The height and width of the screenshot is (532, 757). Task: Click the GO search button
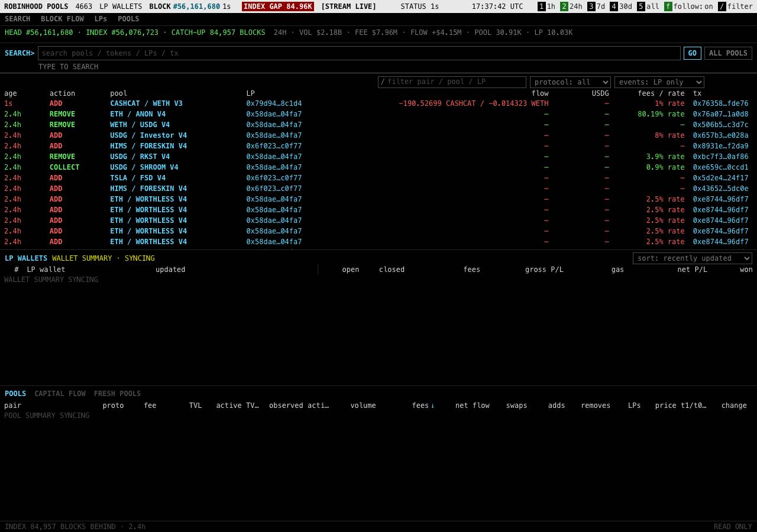pos(692,53)
